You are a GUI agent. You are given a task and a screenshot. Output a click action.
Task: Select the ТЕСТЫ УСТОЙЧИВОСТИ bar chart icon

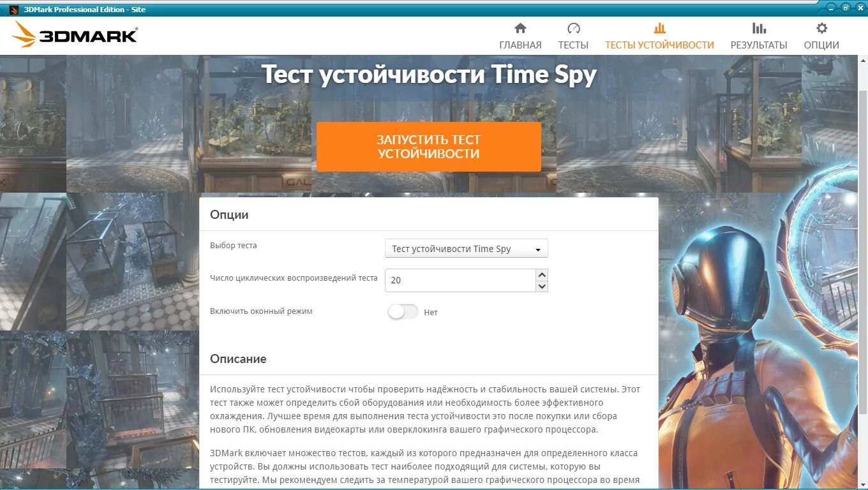(x=659, y=28)
